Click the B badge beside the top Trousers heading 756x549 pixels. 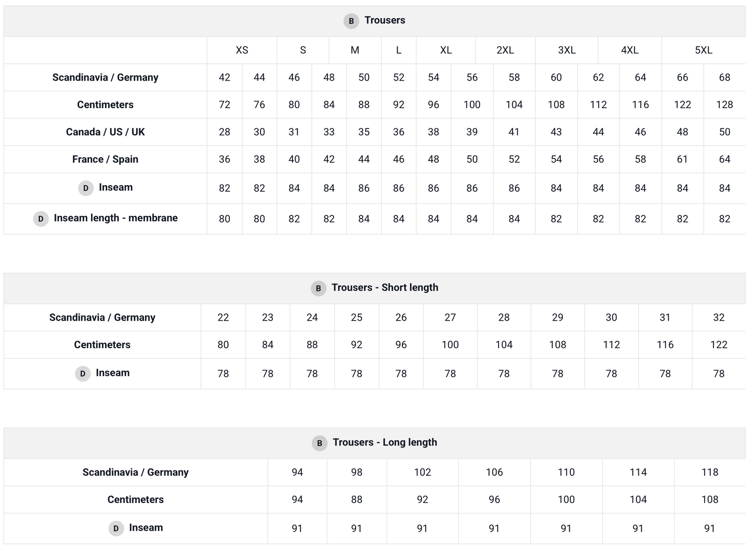tap(351, 21)
